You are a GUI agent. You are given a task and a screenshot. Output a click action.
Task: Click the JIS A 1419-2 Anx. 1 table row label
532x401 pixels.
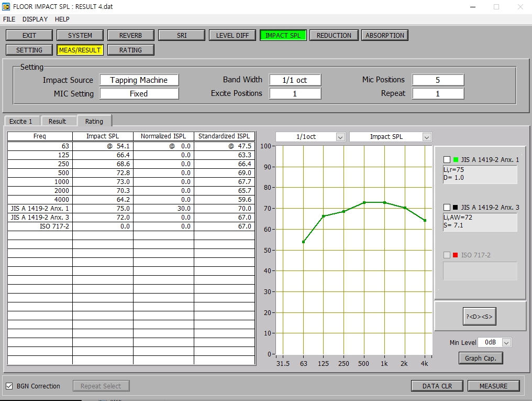[40, 209]
